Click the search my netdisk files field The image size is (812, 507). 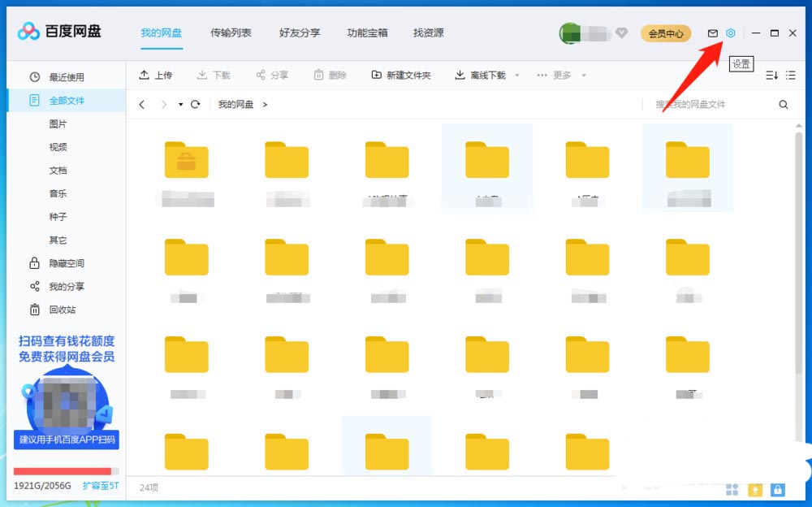[706, 105]
